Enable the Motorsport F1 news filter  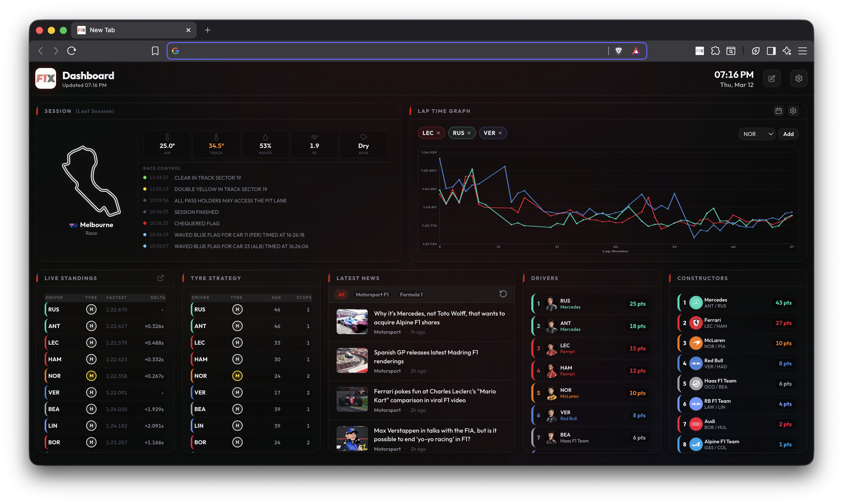pyautogui.click(x=372, y=295)
